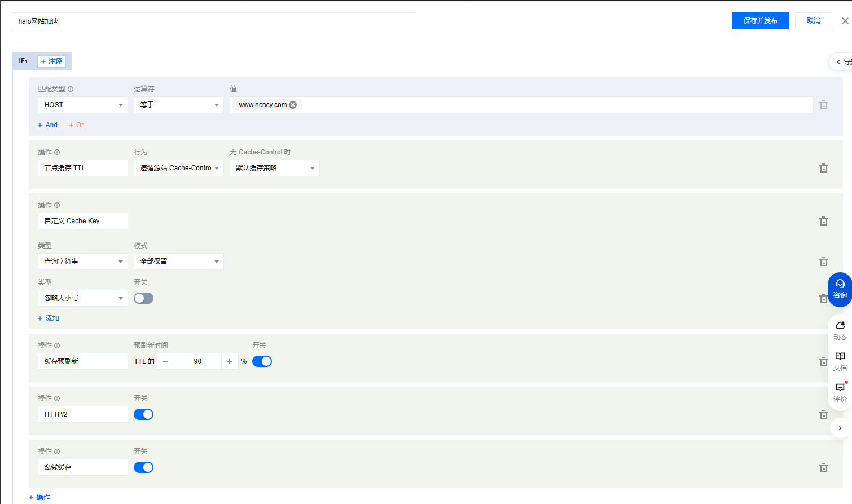Open the 默认缓存策略 dropdown
Image resolution: width=852 pixels, height=504 pixels.
[274, 168]
